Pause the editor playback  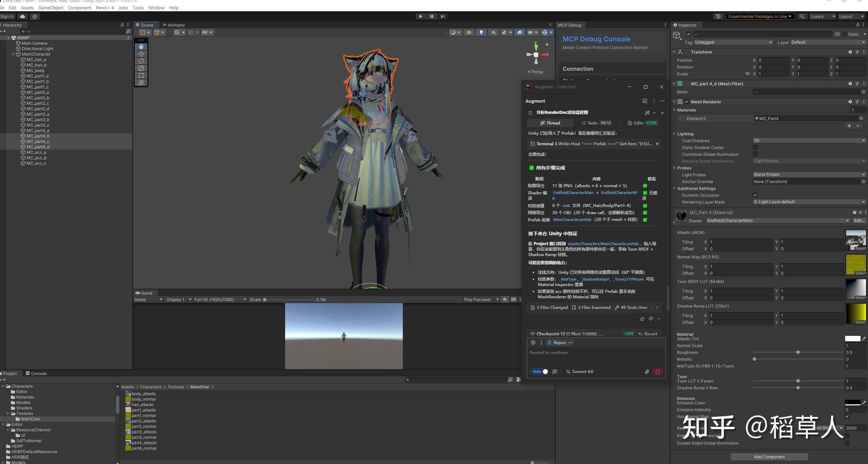pos(431,16)
